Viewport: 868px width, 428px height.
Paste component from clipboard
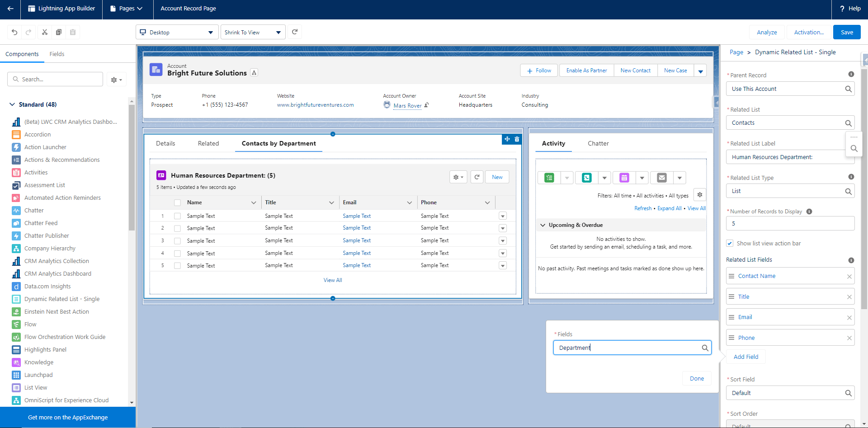pyautogui.click(x=72, y=32)
